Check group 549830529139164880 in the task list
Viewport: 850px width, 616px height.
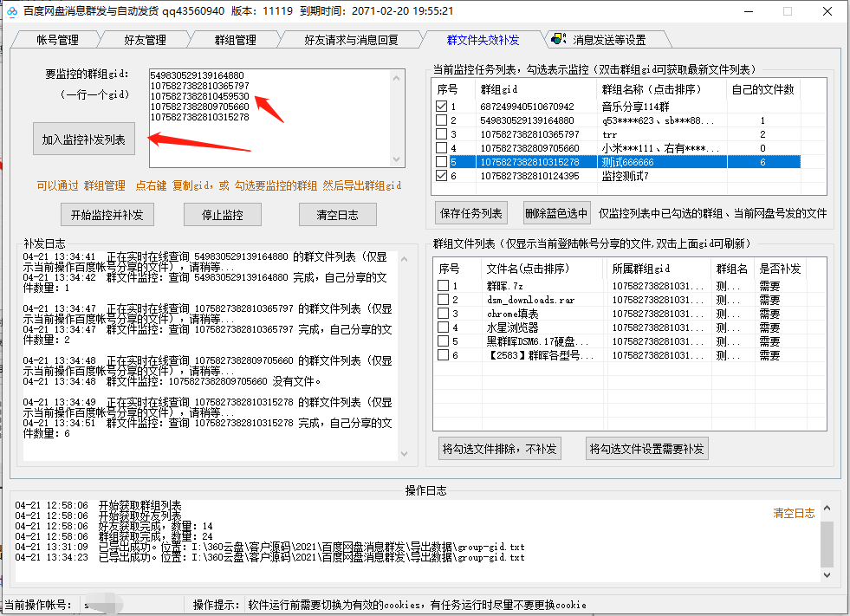439,120
